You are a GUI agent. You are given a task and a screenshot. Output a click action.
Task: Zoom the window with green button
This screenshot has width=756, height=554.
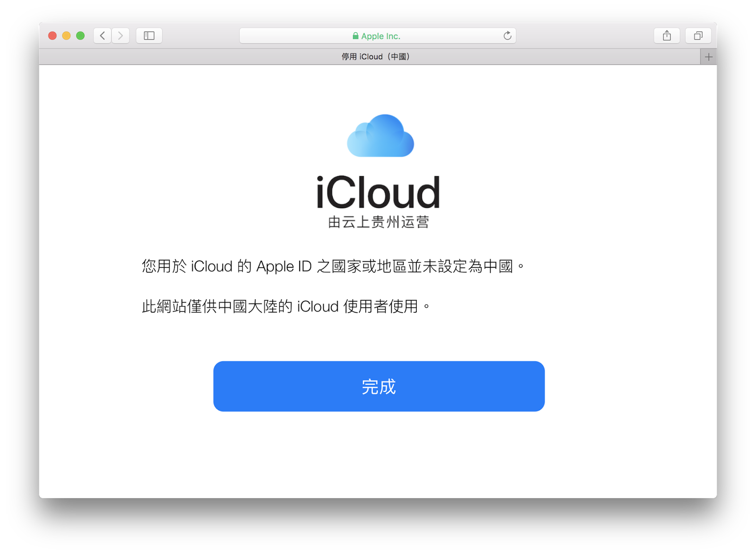[x=80, y=36]
